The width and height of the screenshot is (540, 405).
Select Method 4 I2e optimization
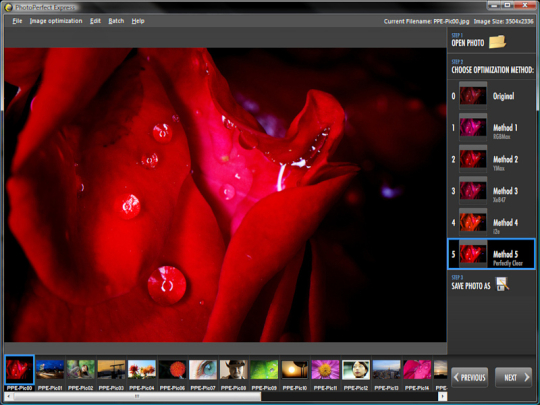[491, 222]
